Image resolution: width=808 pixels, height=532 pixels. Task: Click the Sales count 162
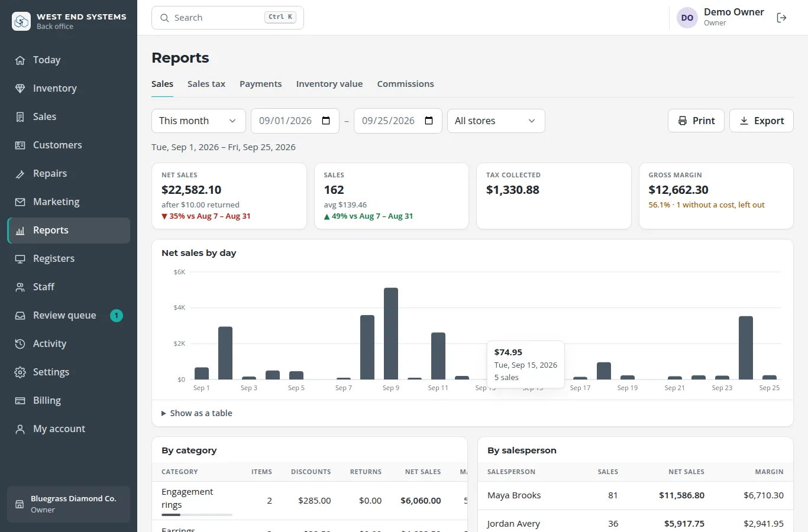[334, 190]
